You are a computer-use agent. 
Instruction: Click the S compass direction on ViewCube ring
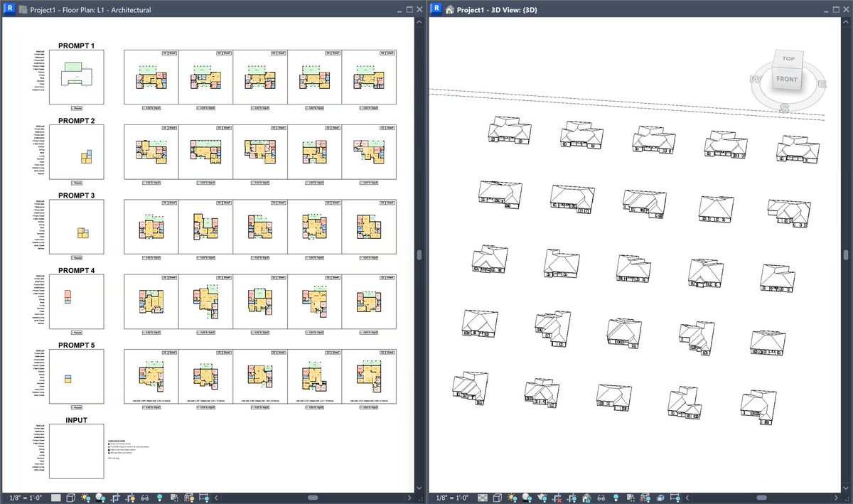784,109
